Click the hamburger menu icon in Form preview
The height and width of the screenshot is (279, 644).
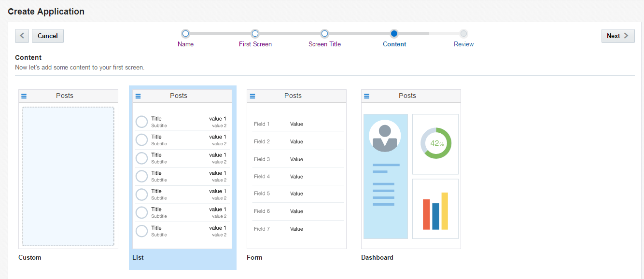[x=252, y=96]
